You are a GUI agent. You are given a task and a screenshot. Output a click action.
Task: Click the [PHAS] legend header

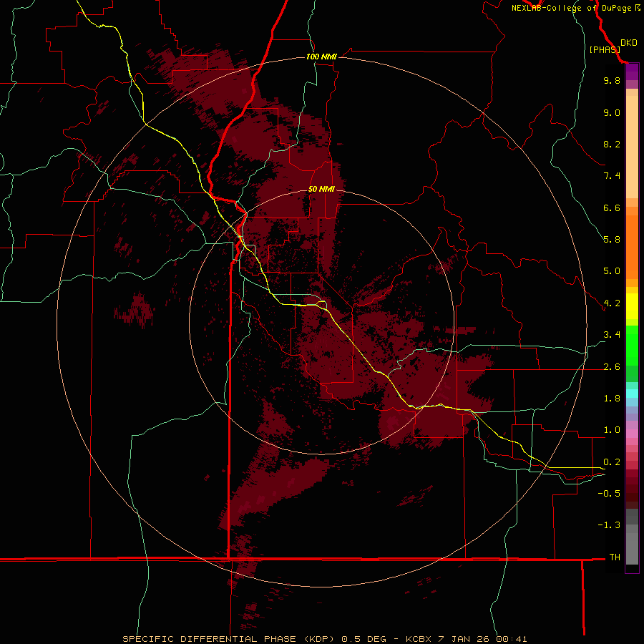(605, 49)
